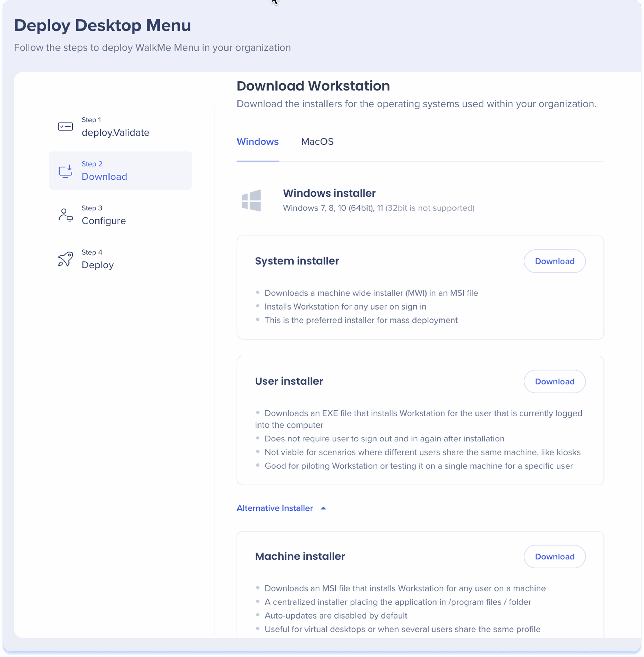Go to Step 4 Deploy
The height and width of the screenshot is (657, 644).
[120, 259]
